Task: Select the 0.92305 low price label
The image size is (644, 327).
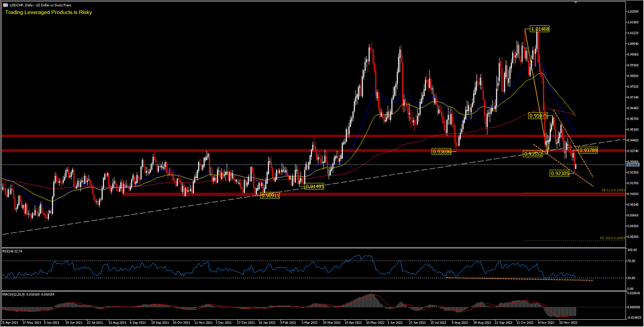Action: tap(559, 173)
